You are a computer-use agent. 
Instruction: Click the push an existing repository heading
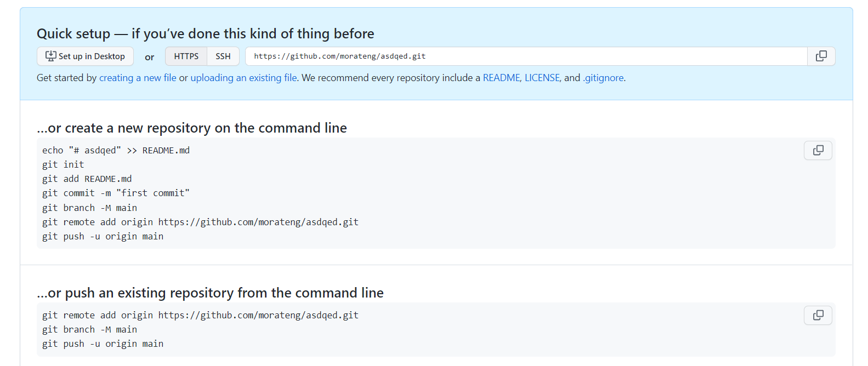click(210, 293)
